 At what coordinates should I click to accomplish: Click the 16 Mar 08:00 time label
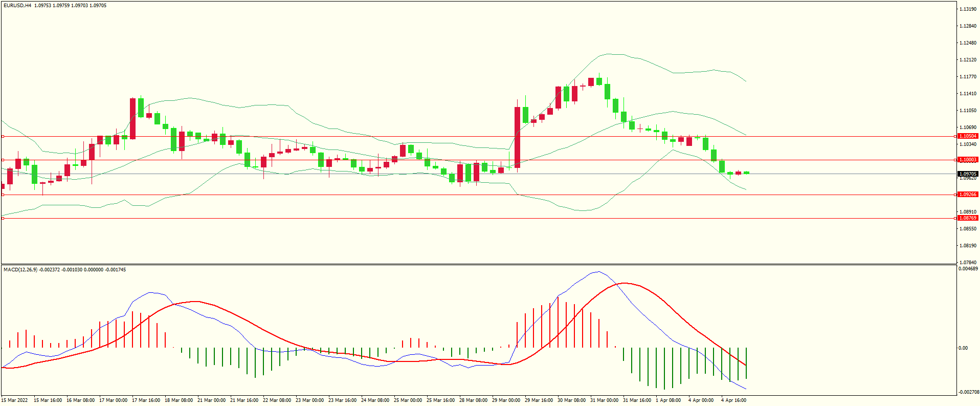tap(80, 400)
